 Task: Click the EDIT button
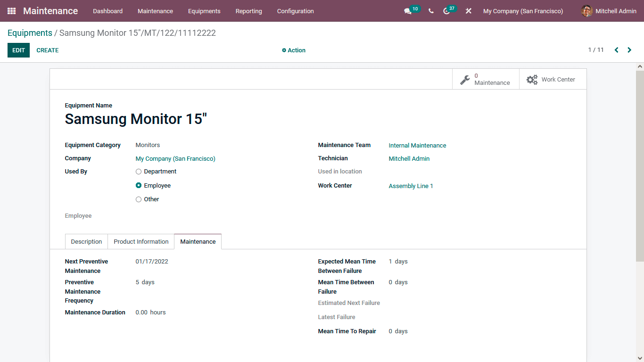click(18, 50)
